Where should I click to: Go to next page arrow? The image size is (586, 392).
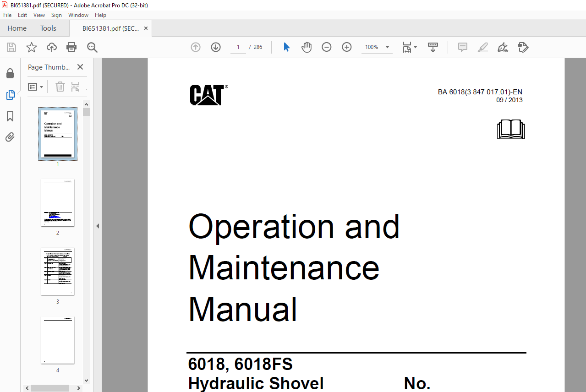click(216, 47)
